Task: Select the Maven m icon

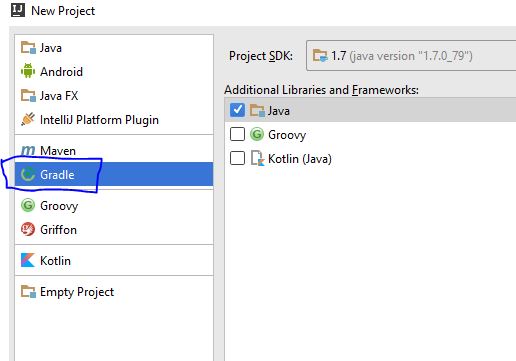Action: [x=28, y=150]
